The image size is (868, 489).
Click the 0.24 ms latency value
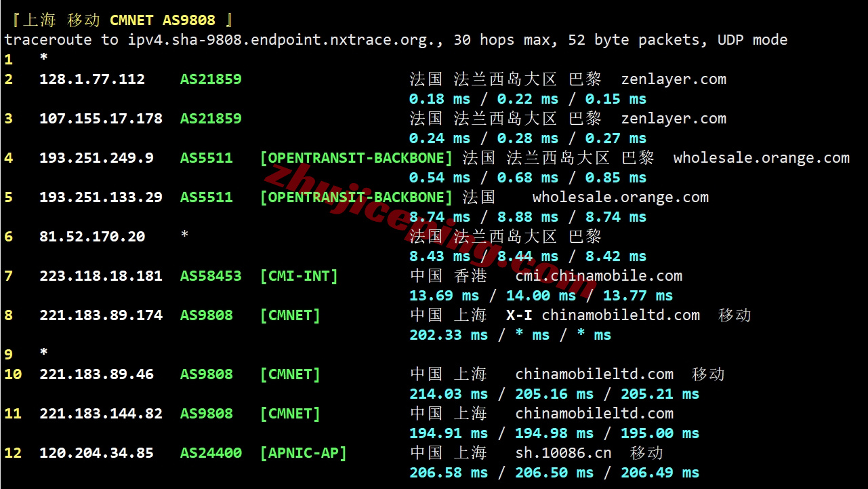(x=440, y=138)
